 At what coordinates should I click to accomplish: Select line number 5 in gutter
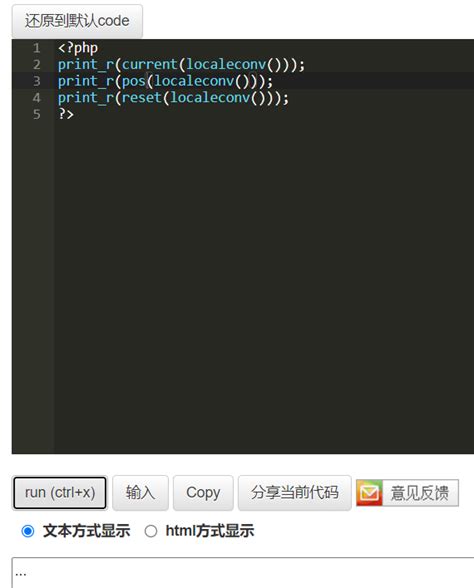point(36,114)
